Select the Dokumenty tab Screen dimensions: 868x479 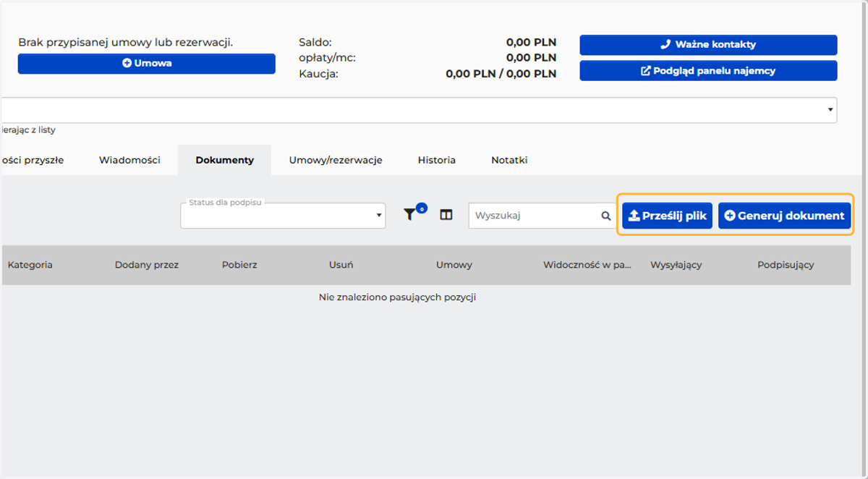224,160
